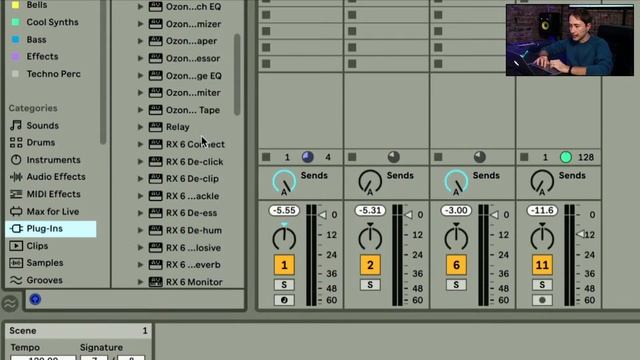This screenshot has height=360, width=640.
Task: Stop clips on track 6
Action: 438,157
